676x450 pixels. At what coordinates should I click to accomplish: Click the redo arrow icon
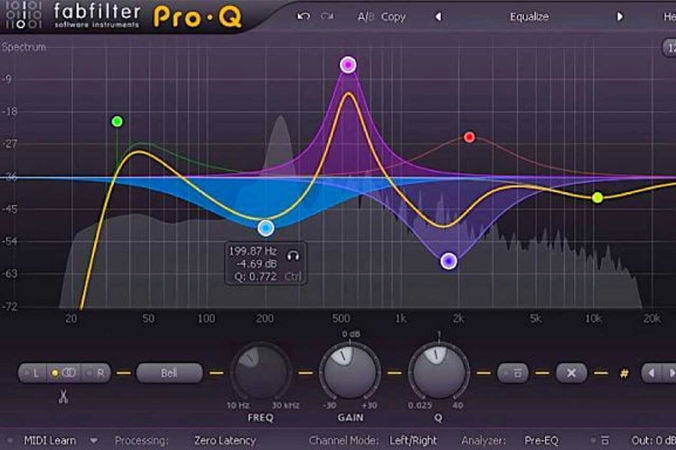pos(327,16)
